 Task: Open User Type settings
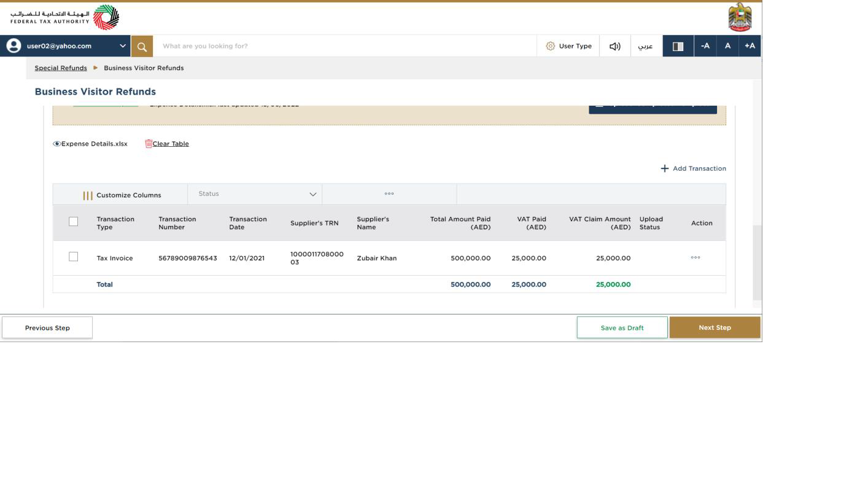(568, 46)
